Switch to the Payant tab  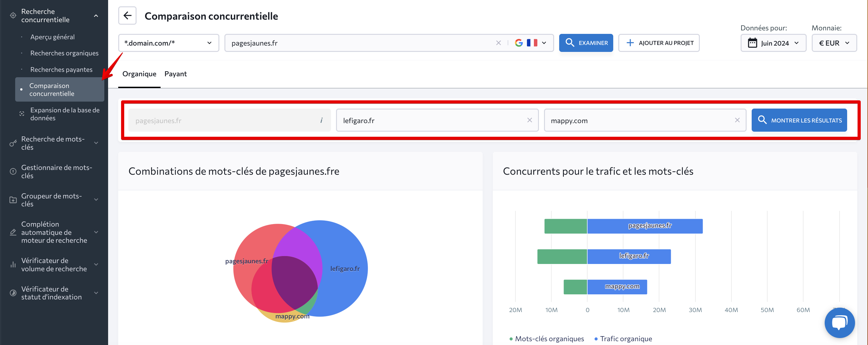click(x=175, y=74)
